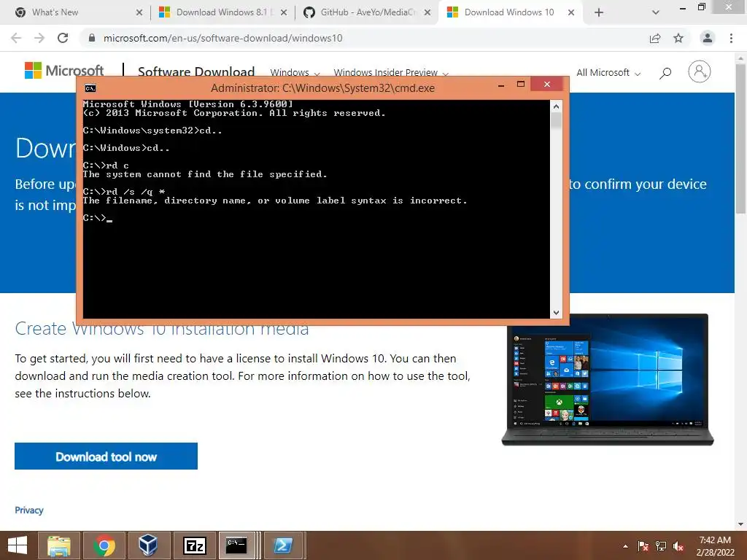747x560 pixels.
Task: Click the muted volume tray icon
Action: coord(678,546)
